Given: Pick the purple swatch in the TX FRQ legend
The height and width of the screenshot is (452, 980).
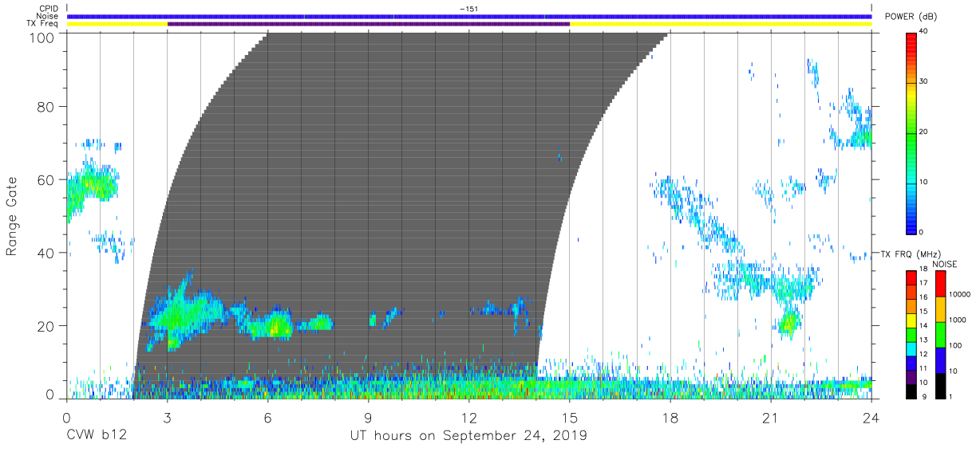Looking at the screenshot, I should (x=911, y=376).
